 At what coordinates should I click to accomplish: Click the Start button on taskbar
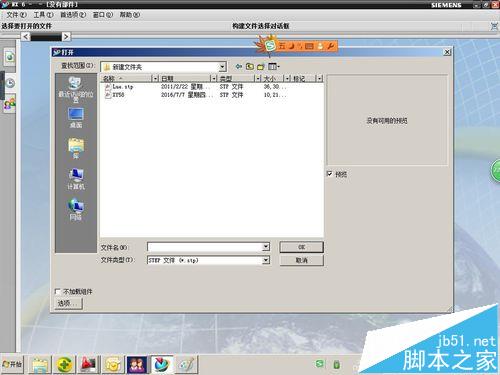pos(13,364)
